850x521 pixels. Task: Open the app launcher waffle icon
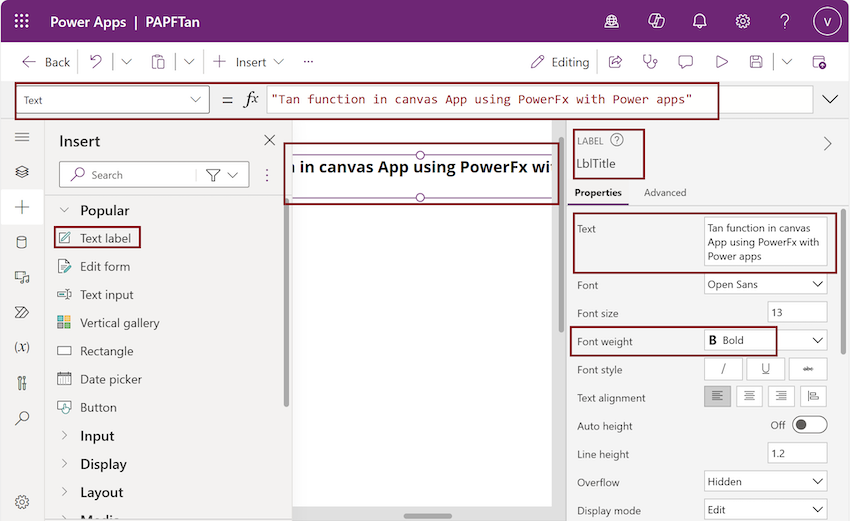[22, 21]
